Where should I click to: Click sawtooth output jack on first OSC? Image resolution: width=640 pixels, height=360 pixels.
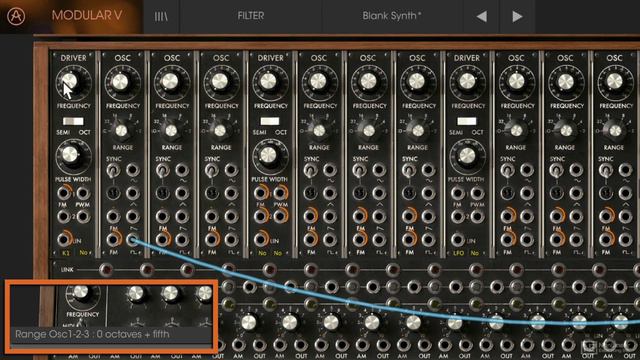(132, 216)
